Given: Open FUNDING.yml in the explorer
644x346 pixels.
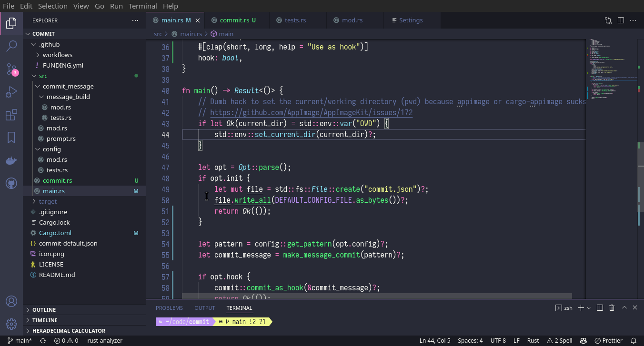Looking at the screenshot, I should click(85, 65).
